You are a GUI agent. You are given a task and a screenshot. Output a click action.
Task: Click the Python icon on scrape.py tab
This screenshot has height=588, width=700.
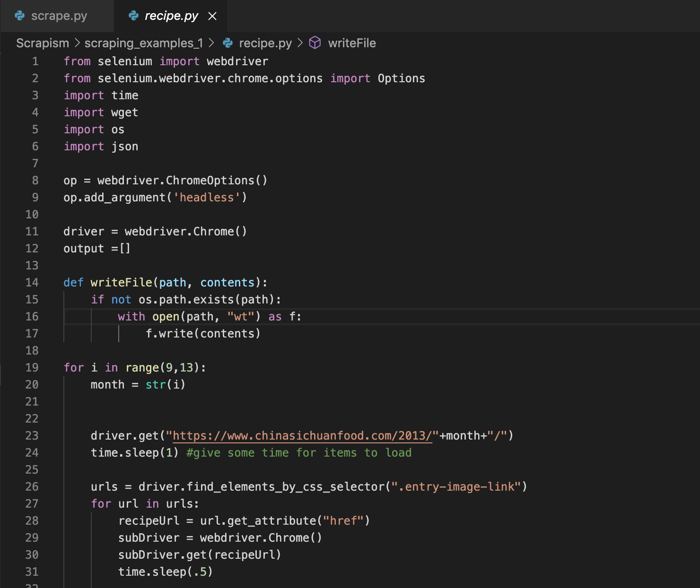click(20, 16)
